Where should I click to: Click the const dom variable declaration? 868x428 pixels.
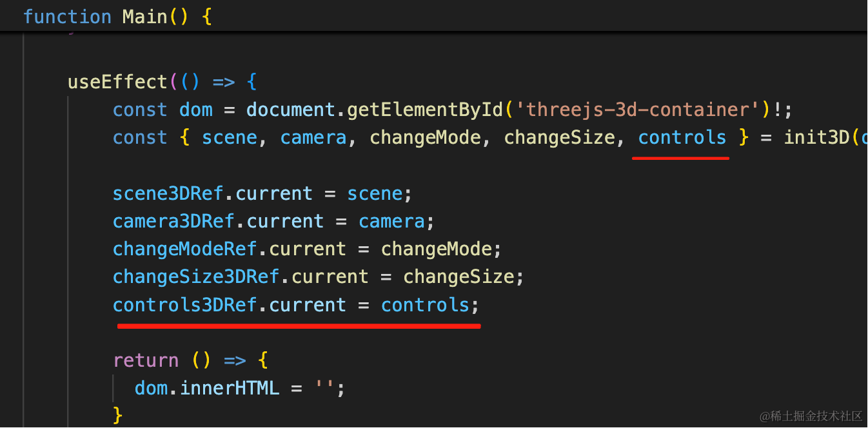(x=163, y=110)
